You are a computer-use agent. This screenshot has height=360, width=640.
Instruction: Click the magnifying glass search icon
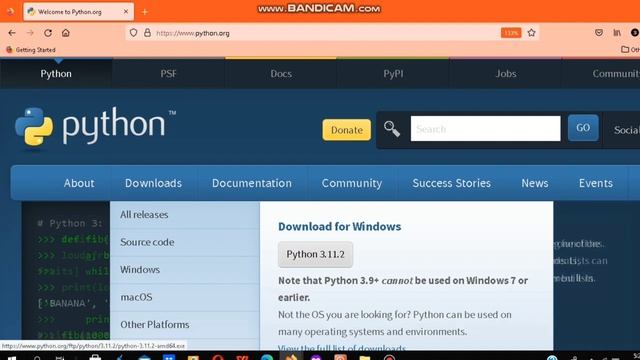[x=392, y=129]
